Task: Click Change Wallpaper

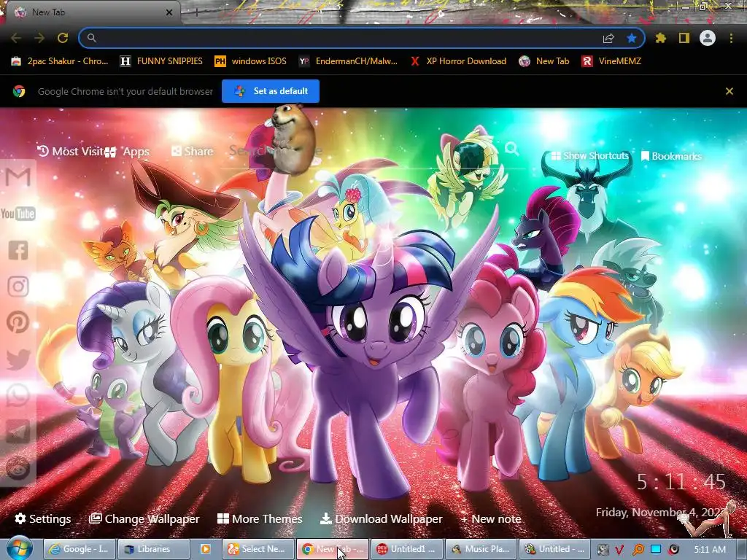Action: click(x=144, y=519)
